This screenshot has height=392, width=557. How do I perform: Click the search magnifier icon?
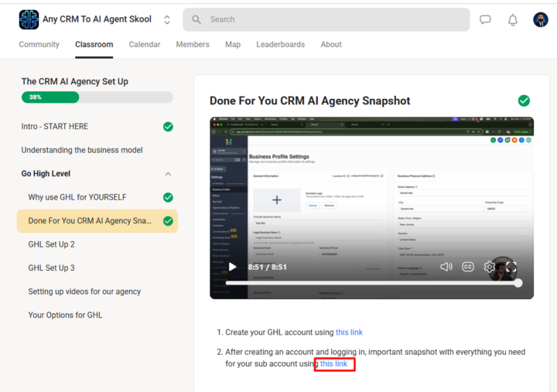click(x=196, y=19)
